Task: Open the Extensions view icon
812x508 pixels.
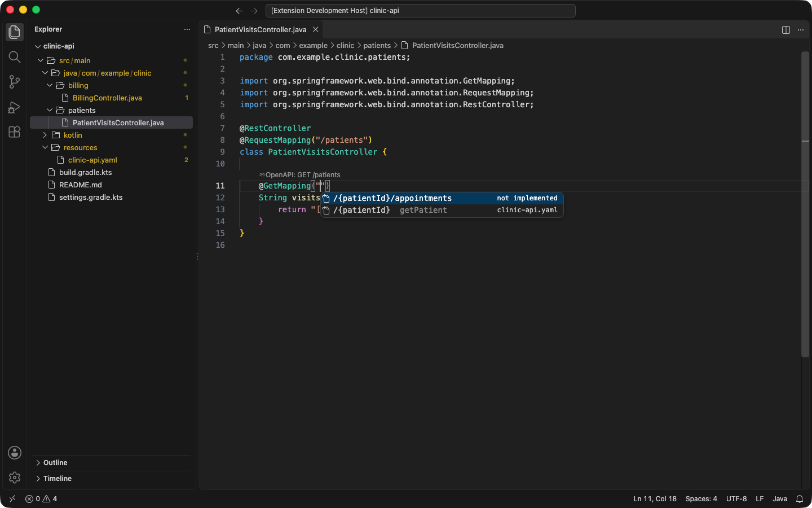Action: [15, 132]
